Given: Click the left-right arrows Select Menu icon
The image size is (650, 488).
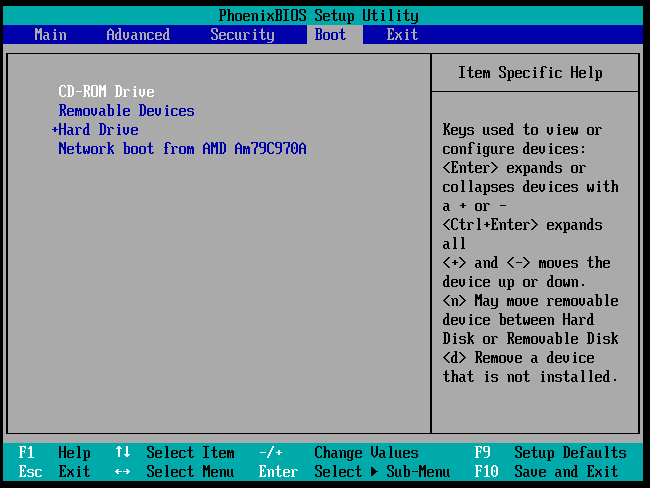Looking at the screenshot, I should click(122, 471).
